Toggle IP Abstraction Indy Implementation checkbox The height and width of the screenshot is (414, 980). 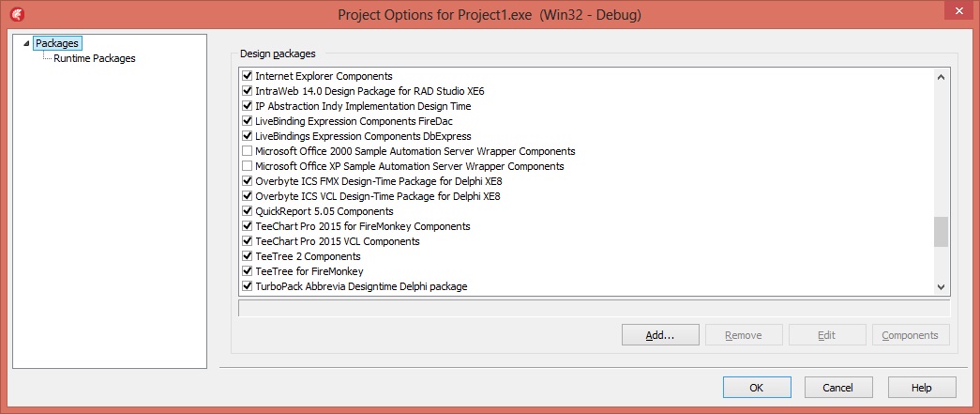[x=247, y=106]
